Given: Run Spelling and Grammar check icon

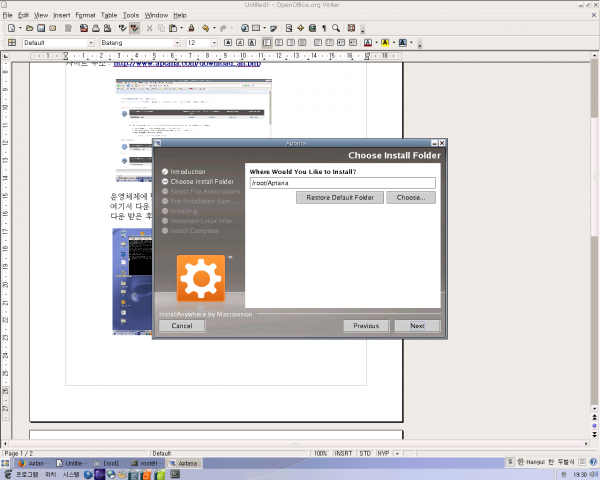Looking at the screenshot, I should tap(122, 28).
